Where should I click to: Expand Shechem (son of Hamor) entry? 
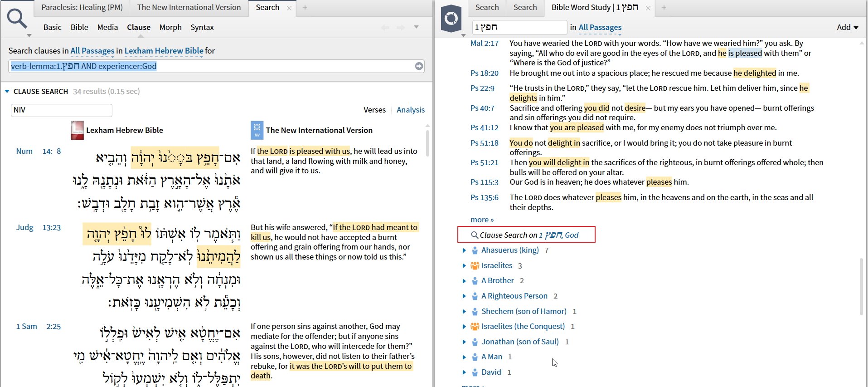(x=464, y=312)
